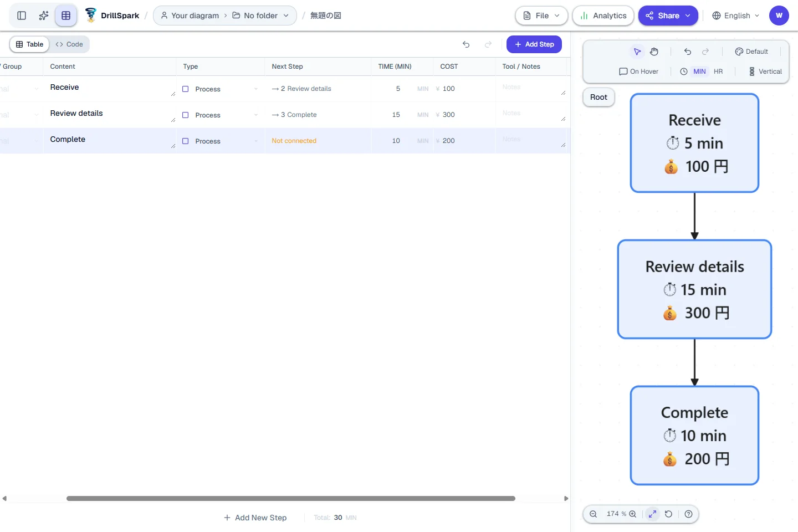Open the File menu dropdown

(x=541, y=16)
